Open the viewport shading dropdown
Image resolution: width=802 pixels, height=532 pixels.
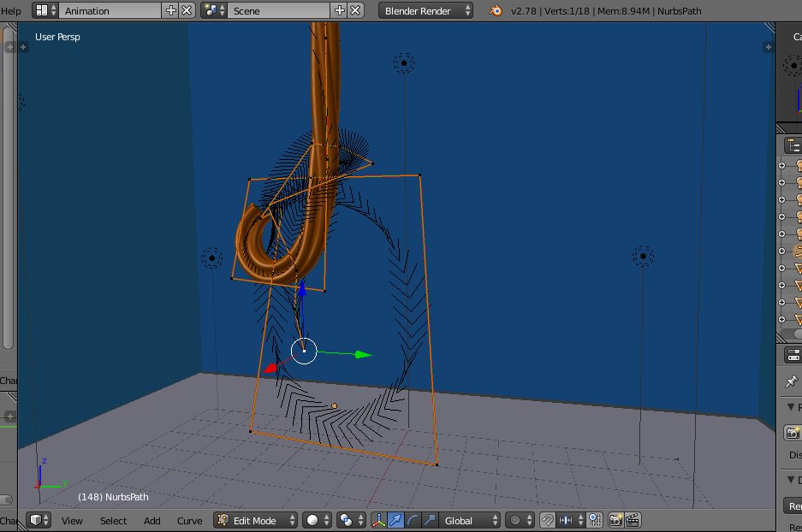tap(317, 520)
